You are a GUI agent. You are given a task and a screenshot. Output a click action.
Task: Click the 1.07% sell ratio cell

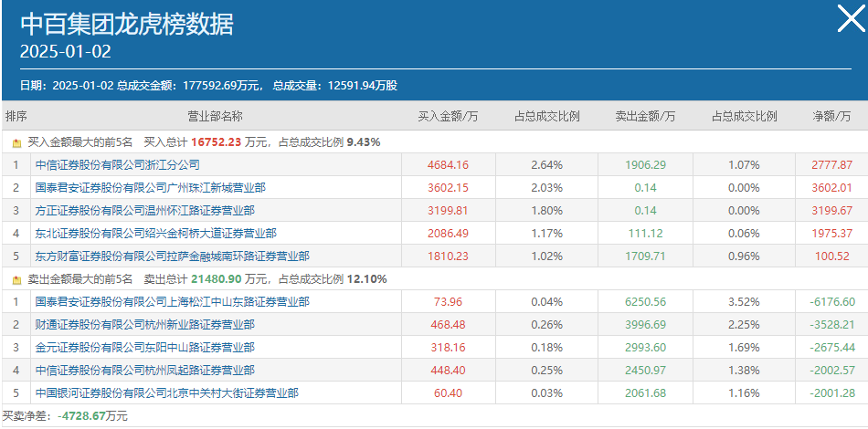click(744, 164)
